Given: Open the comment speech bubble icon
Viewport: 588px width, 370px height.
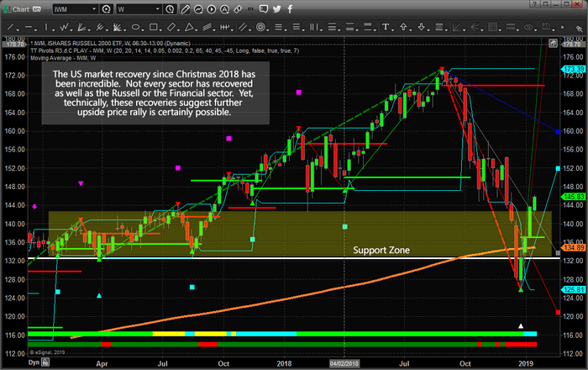Looking at the screenshot, I should pyautogui.click(x=264, y=9).
